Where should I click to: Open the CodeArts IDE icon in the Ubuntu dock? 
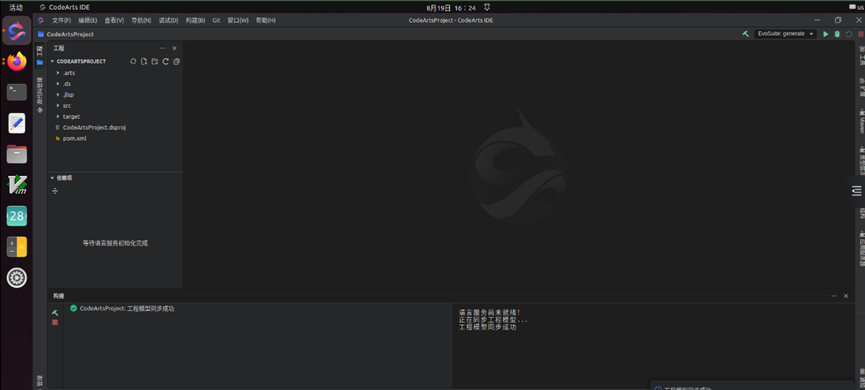pos(17,30)
